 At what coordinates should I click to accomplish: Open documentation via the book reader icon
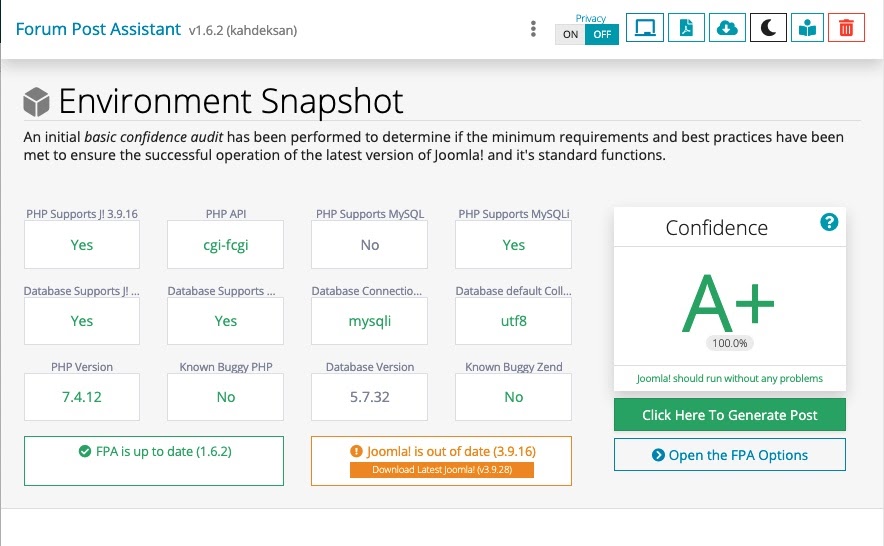(x=807, y=29)
